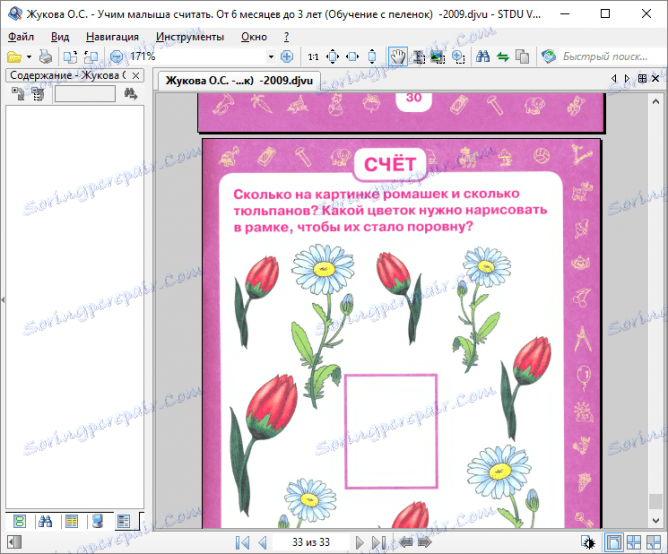The image size is (668, 554).
Task: Click the 33 из 33 page field
Action: [x=311, y=542]
